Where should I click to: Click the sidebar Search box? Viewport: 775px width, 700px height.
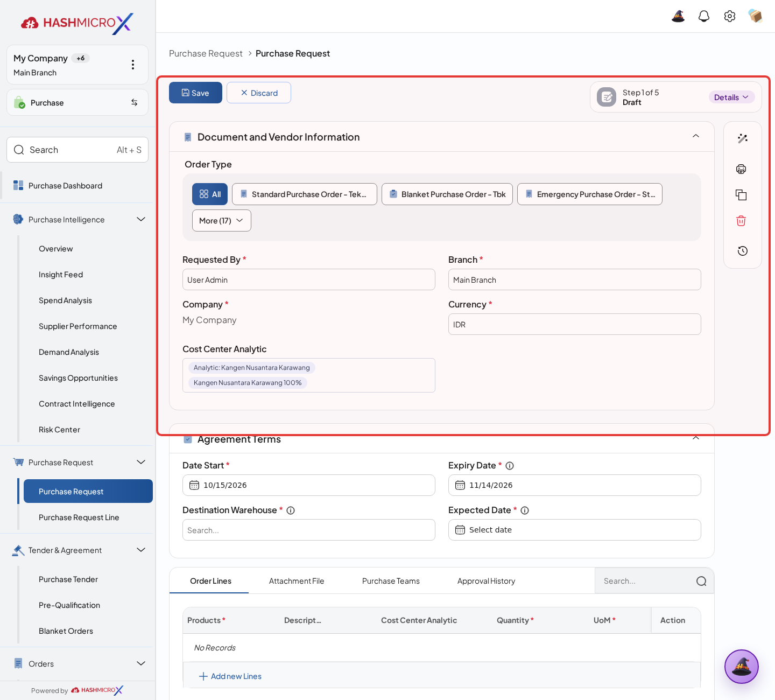coord(77,150)
